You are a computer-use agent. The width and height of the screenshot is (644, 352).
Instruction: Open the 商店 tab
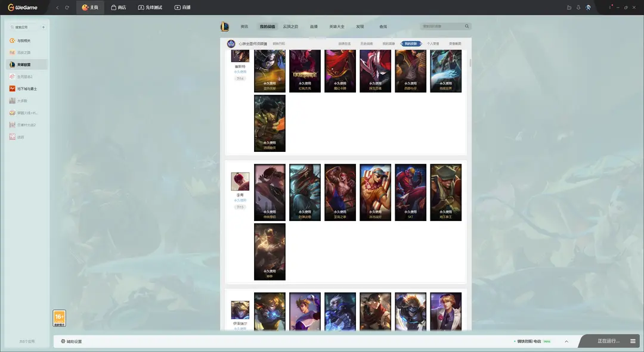(118, 7)
